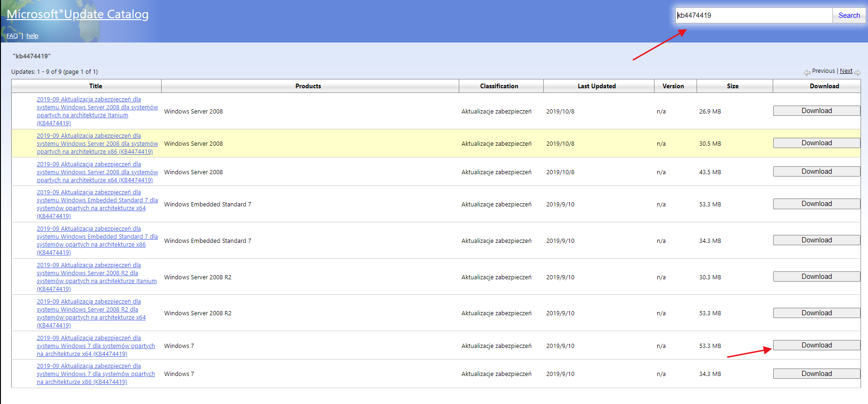868x404 pixels.
Task: Go to the Next results page link
Action: click(x=846, y=71)
